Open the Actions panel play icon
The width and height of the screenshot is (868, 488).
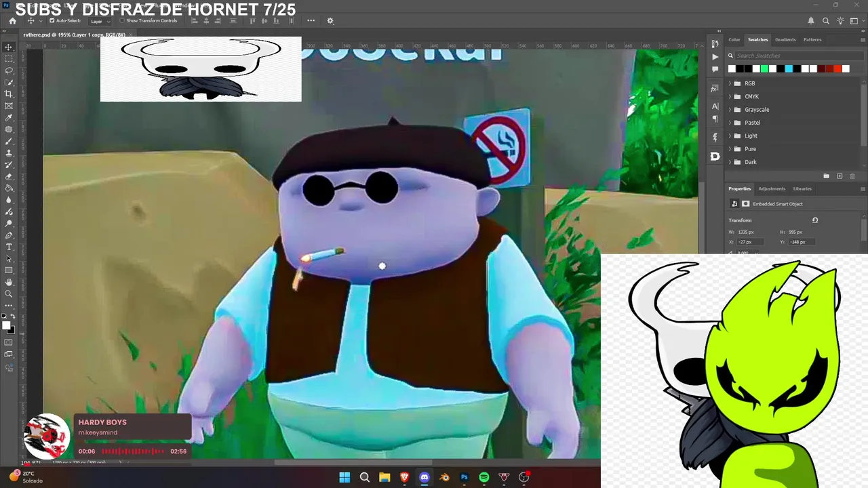715,57
